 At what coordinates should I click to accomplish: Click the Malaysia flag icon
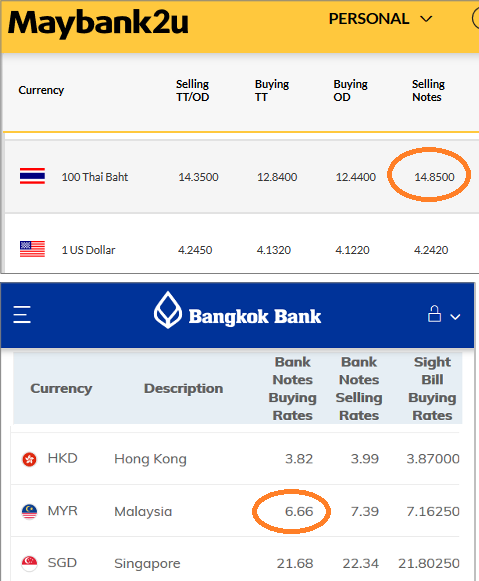pos(29,512)
